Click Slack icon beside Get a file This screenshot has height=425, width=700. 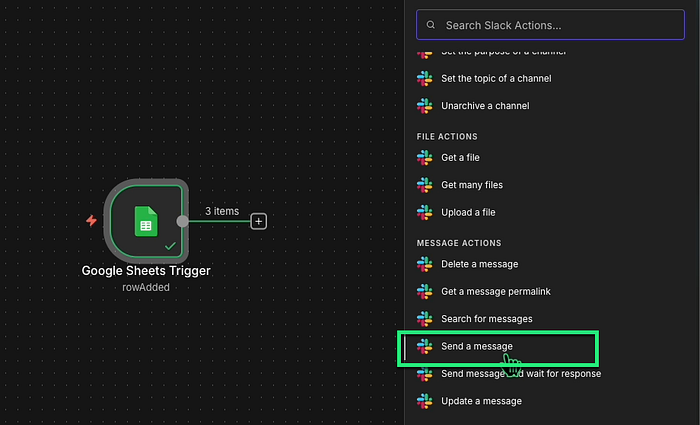click(425, 158)
